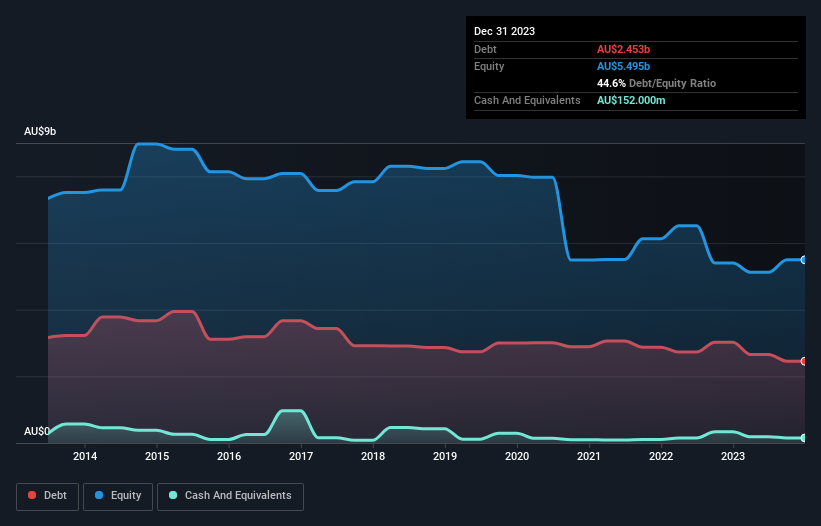Click the blue Equity legend dot
The image size is (821, 526).
pos(99,495)
